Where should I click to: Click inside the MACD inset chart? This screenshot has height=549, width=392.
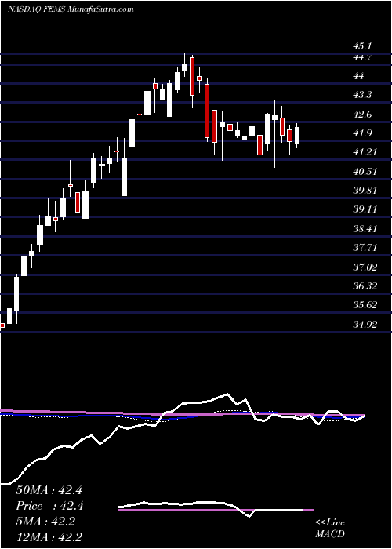[216, 510]
